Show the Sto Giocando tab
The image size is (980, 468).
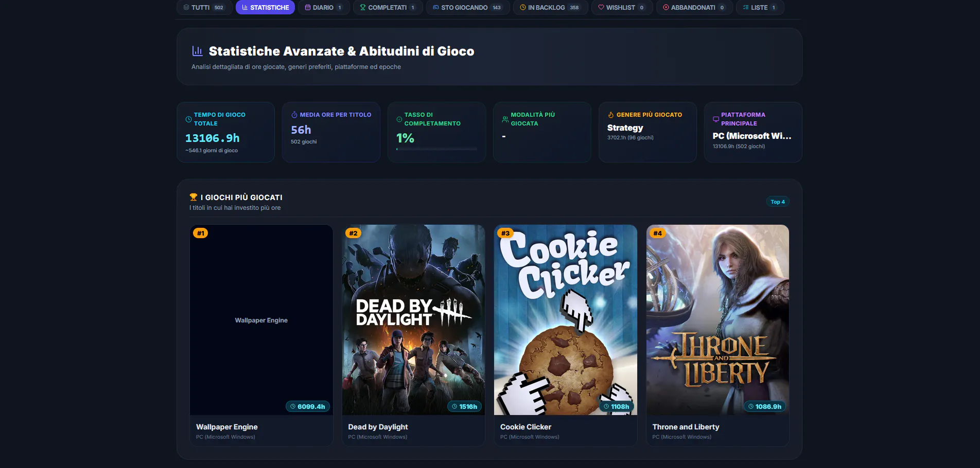[x=468, y=7]
